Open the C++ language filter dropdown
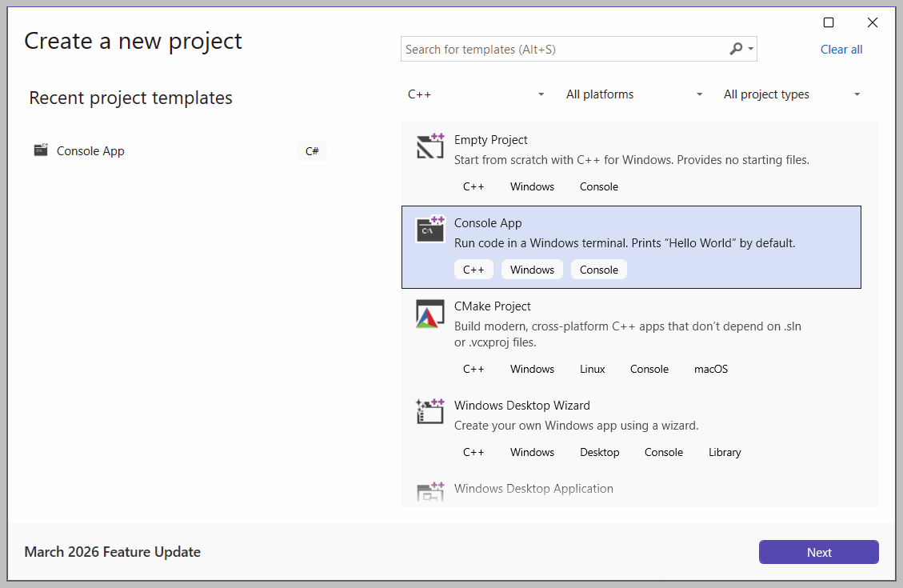 pos(476,94)
